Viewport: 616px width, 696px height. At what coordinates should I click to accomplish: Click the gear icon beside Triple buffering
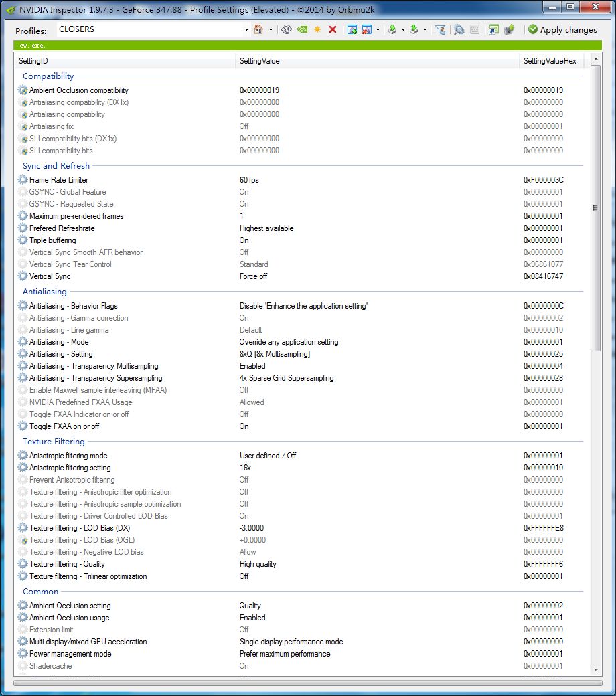coord(23,240)
